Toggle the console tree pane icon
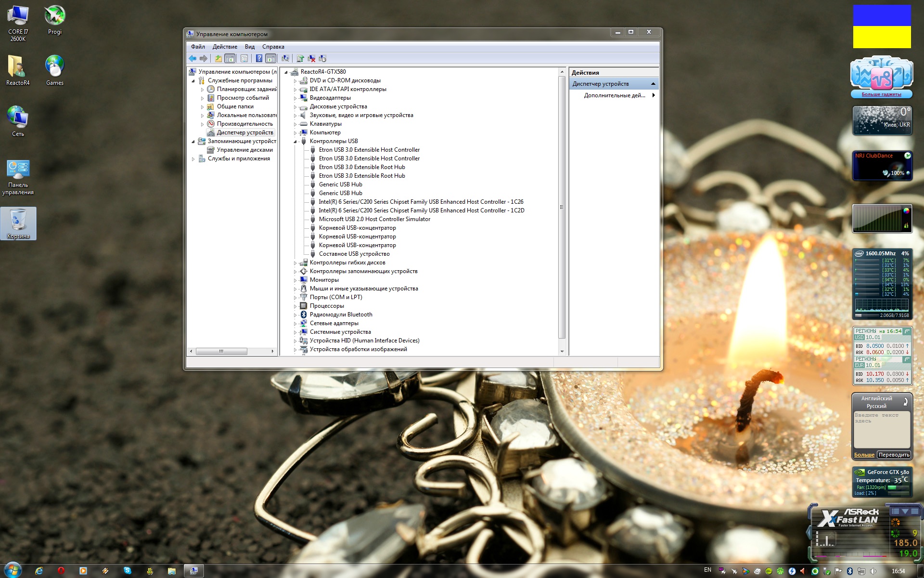The width and height of the screenshot is (924, 578). 230,59
